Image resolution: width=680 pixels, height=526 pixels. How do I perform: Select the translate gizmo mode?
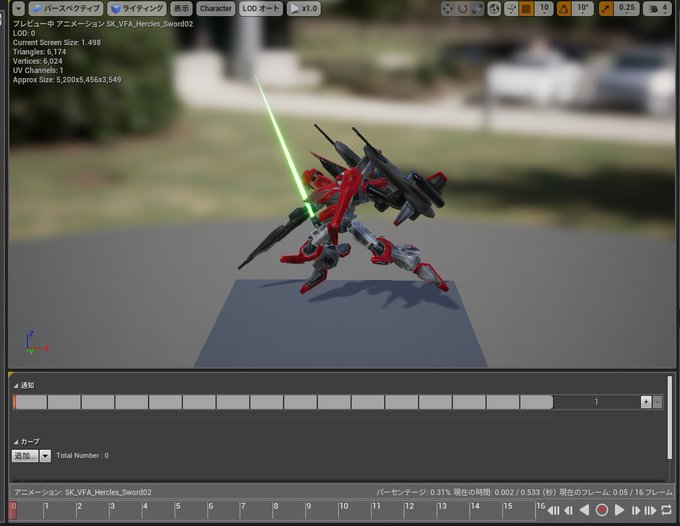click(448, 8)
